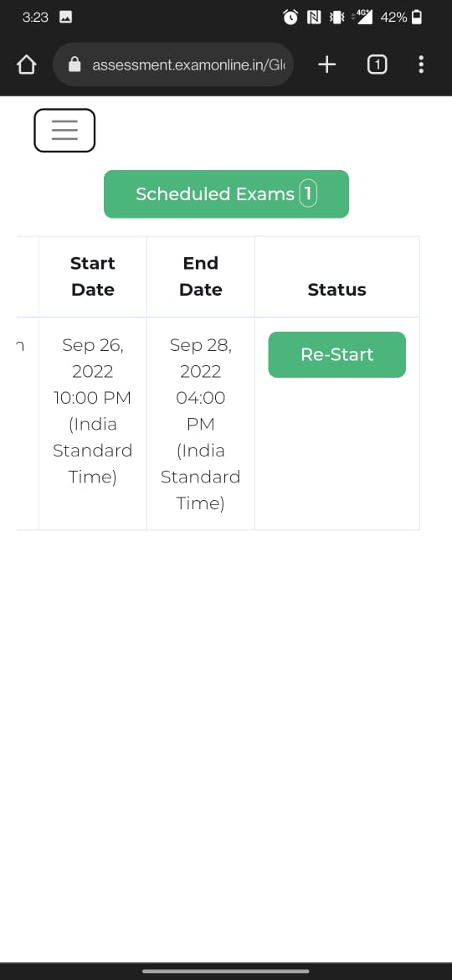452x980 pixels.
Task: Click the Scheduled Exams button
Action: (226, 193)
